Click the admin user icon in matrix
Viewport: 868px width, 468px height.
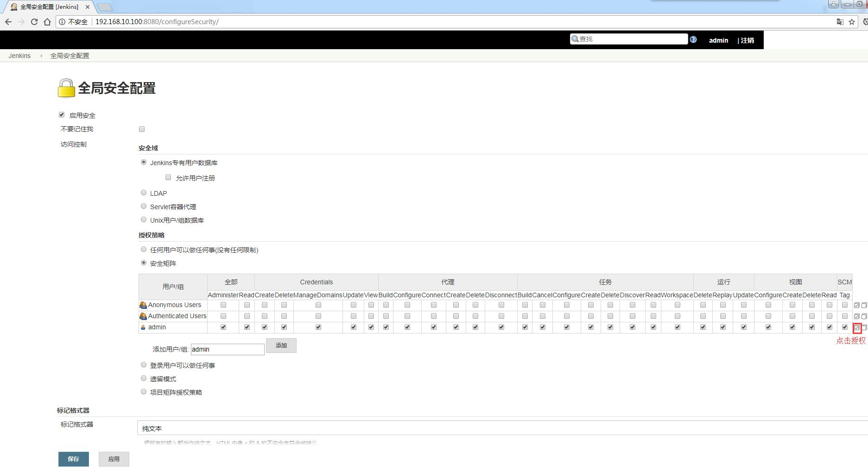(143, 327)
